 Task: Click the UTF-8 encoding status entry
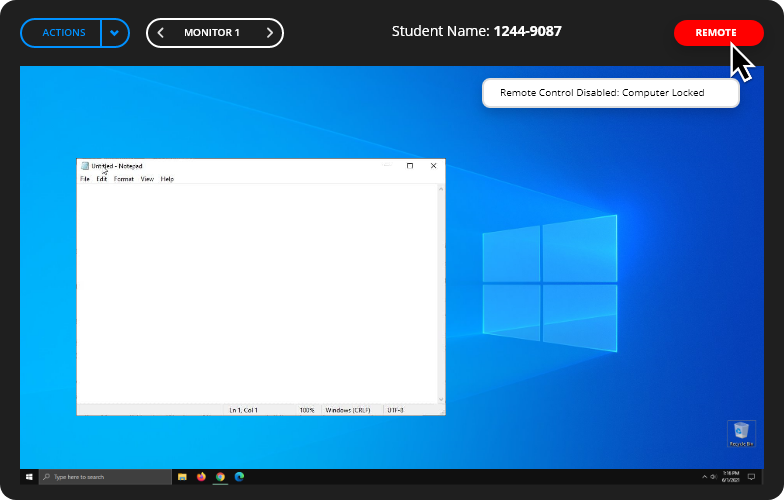[396, 410]
